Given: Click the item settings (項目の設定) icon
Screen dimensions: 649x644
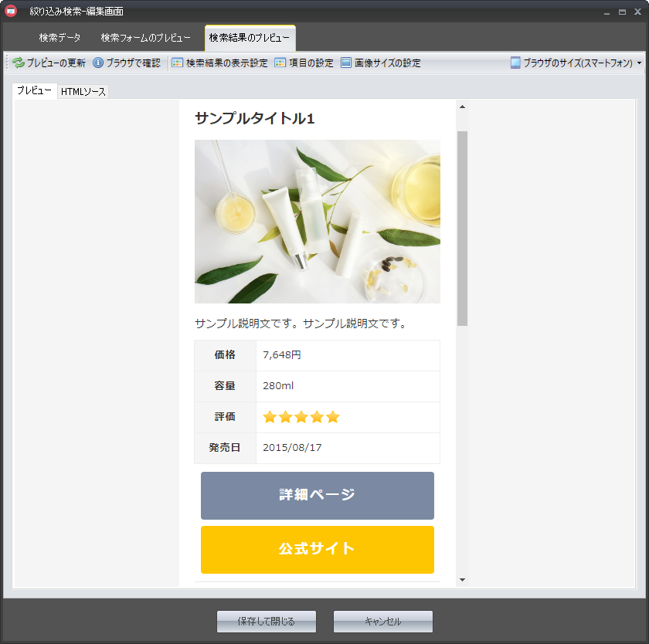Looking at the screenshot, I should 280,63.
